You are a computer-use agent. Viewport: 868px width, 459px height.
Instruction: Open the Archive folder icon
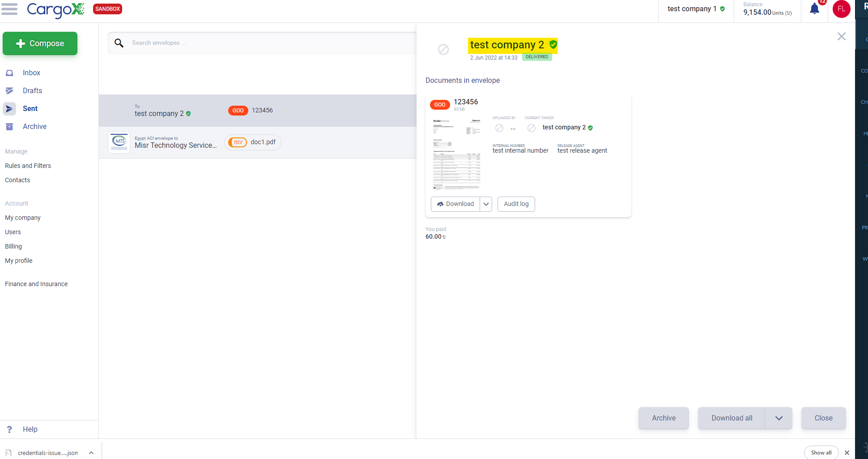[x=9, y=126]
